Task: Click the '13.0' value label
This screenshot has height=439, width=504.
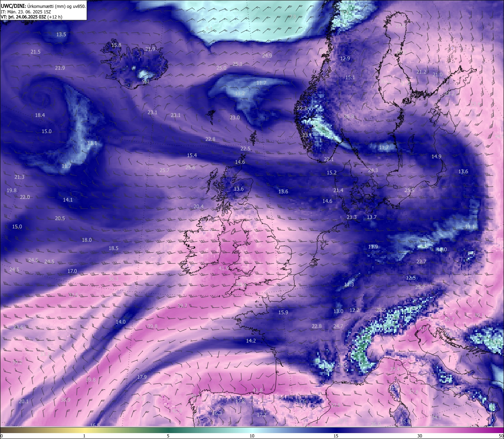Action: click(x=338, y=311)
